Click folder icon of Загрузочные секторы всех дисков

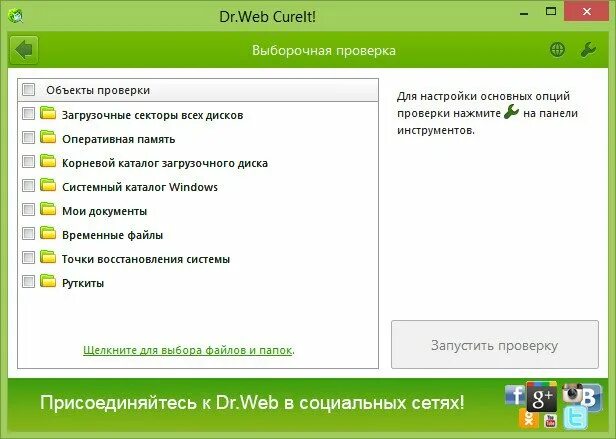click(48, 113)
